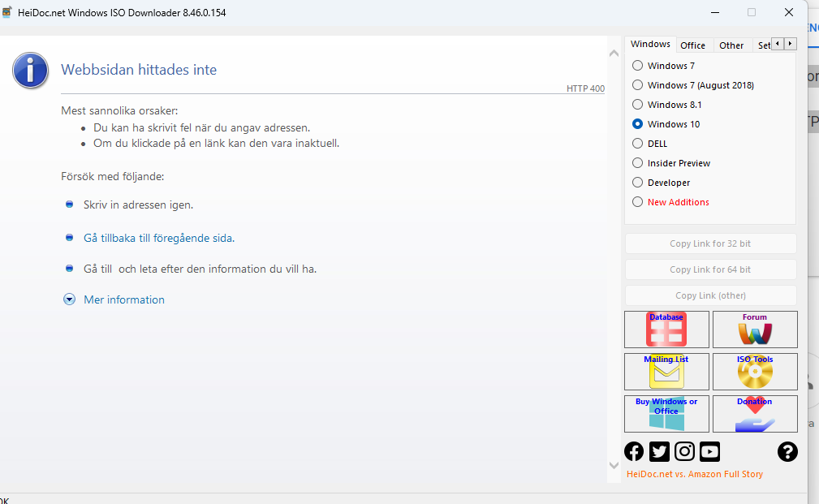Screen dimensions: 819x504
Task: Click the HTTP 400 error code text
Action: pos(585,88)
